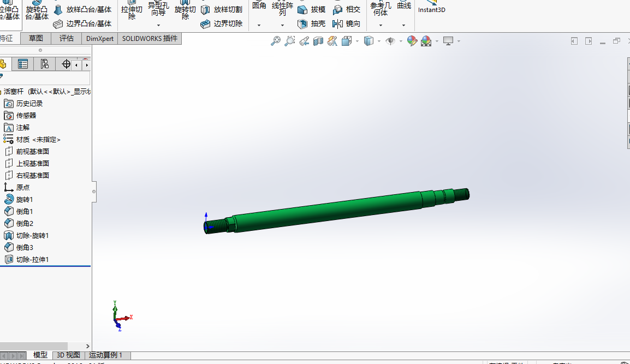
Task: Click the Apply Scene icon
Action: 426,41
